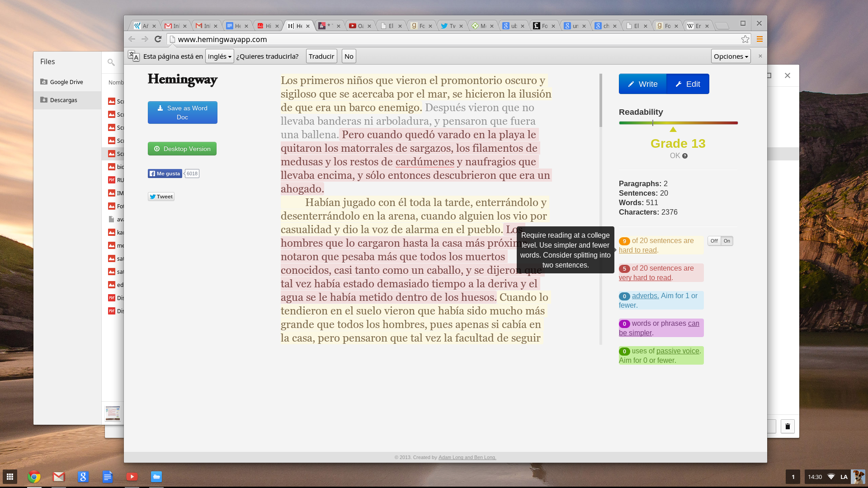Open the adverbs link
The height and width of the screenshot is (488, 868).
click(x=645, y=296)
